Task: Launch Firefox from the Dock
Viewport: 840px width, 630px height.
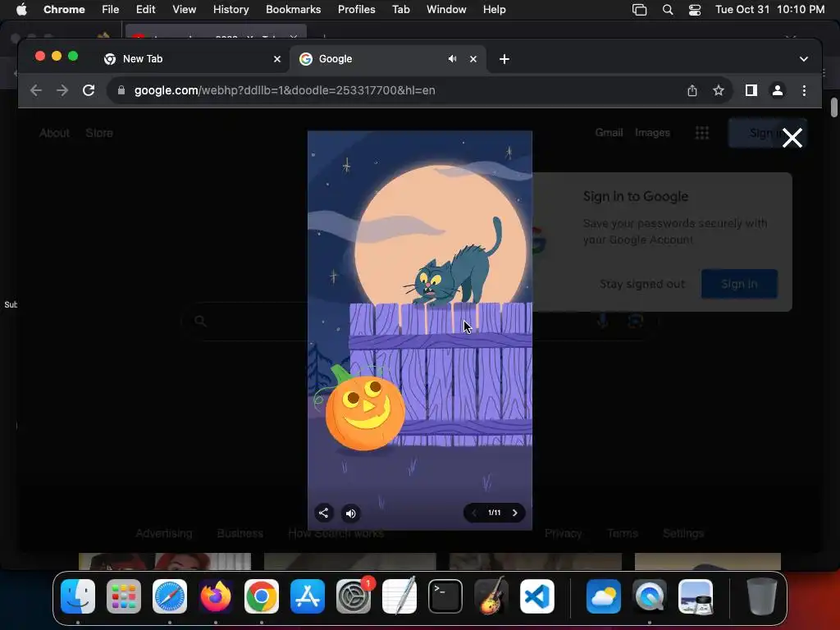Action: (x=216, y=596)
